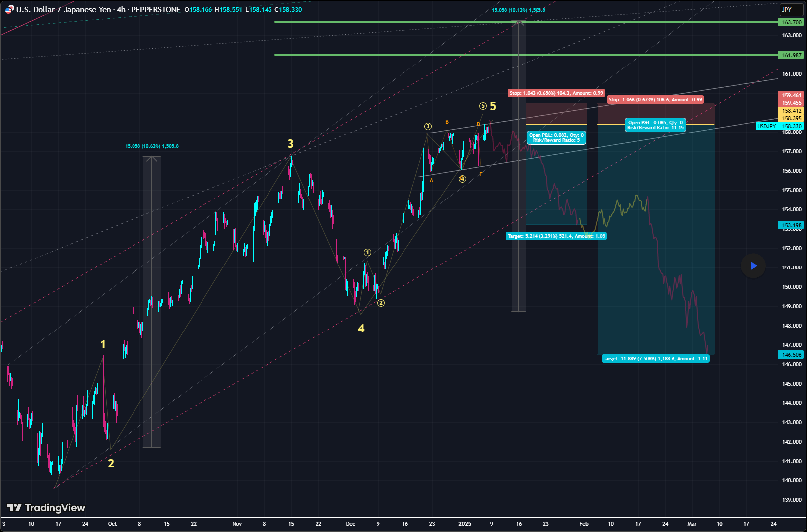Click the 146.506 price tag on axis
The image size is (807, 532).
pyautogui.click(x=792, y=355)
